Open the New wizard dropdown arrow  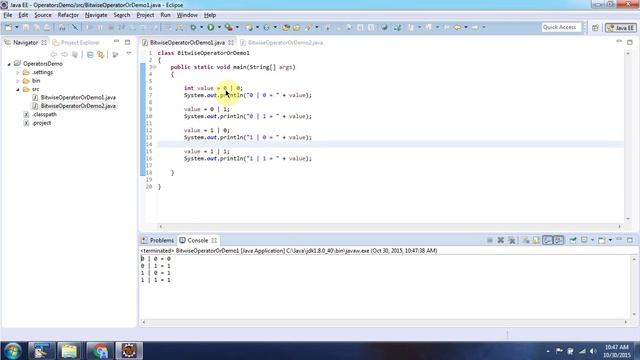(x=17, y=27)
